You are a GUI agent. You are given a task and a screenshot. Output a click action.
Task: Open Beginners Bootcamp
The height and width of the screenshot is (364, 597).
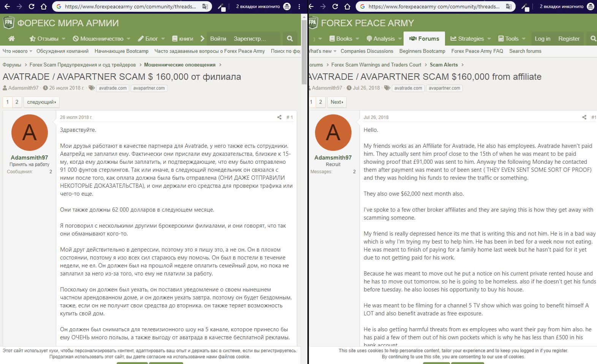coord(422,51)
